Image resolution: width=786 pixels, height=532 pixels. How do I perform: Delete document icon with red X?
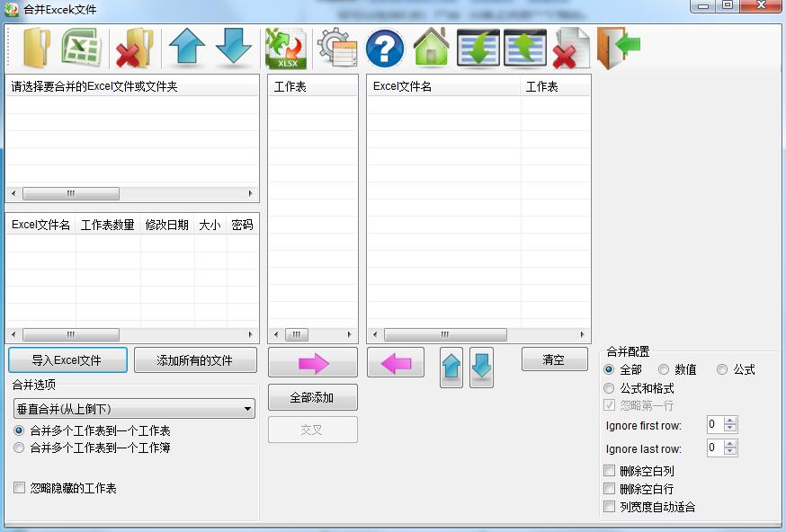[571, 49]
